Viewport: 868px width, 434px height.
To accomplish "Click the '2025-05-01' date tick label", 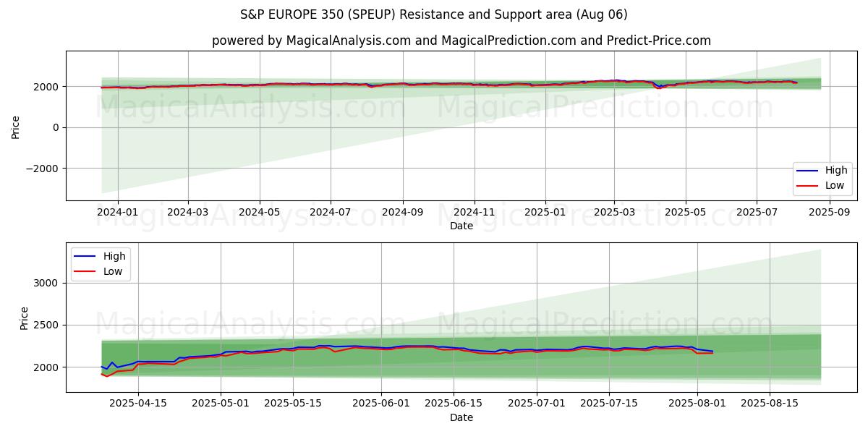I will [221, 404].
